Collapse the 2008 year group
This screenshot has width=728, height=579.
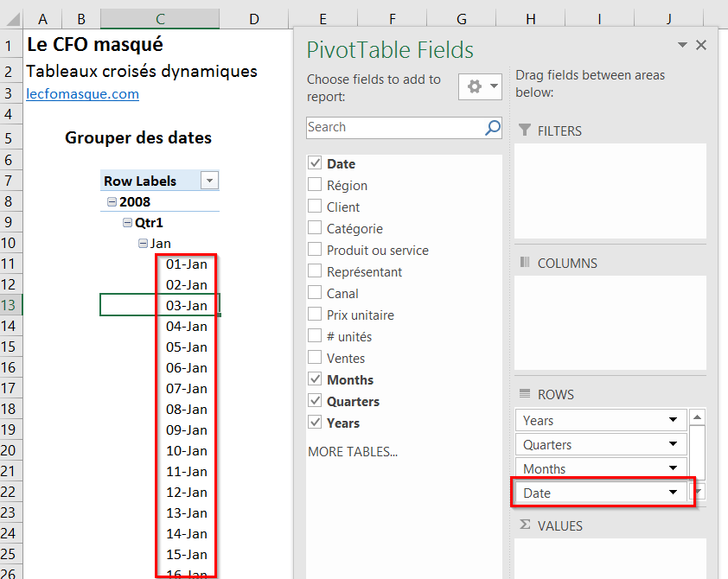(x=112, y=202)
